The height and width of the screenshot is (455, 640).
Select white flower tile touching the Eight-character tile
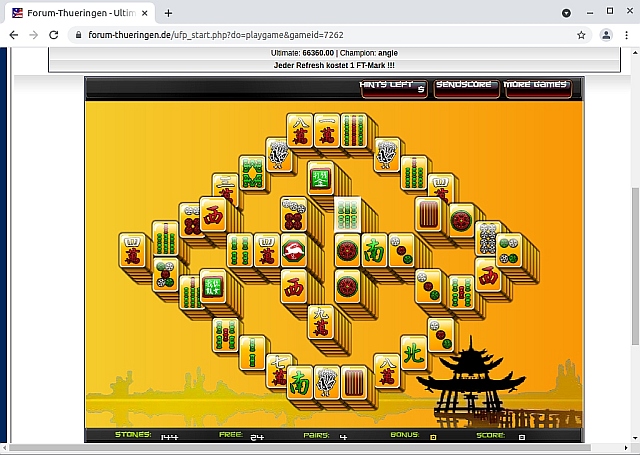pyautogui.click(x=279, y=154)
